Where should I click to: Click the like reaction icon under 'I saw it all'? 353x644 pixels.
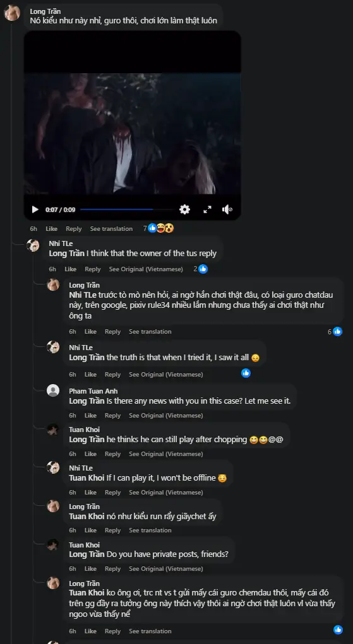(x=246, y=373)
